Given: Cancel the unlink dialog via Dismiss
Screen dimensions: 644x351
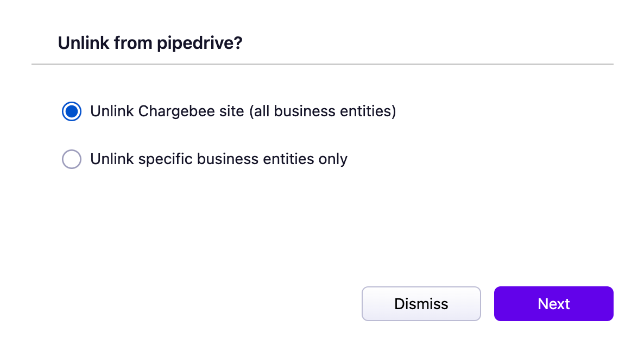Looking at the screenshot, I should (421, 304).
